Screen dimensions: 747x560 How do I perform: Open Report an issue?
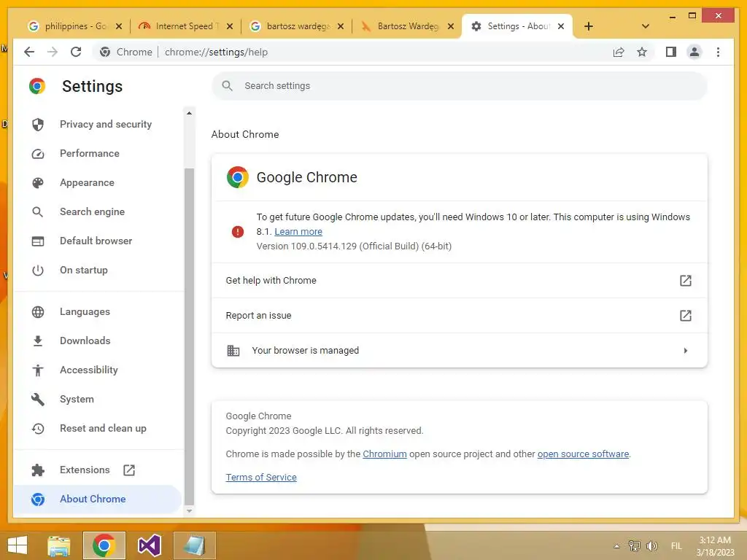[460, 316]
